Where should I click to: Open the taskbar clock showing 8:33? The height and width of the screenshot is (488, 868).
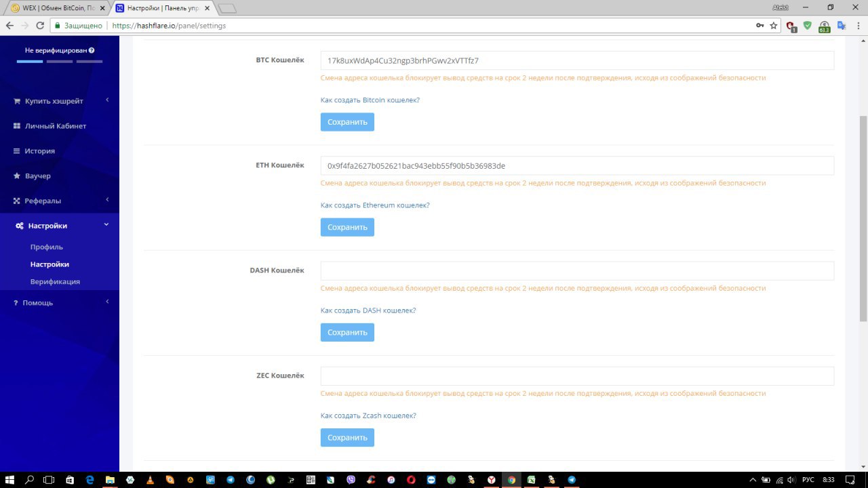tap(828, 479)
